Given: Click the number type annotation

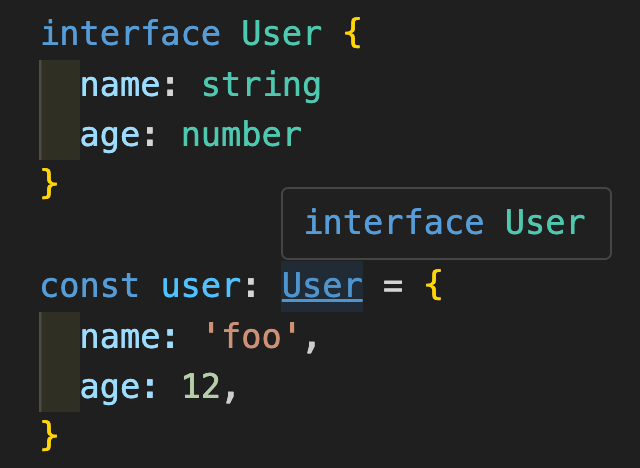Looking at the screenshot, I should (241, 135).
